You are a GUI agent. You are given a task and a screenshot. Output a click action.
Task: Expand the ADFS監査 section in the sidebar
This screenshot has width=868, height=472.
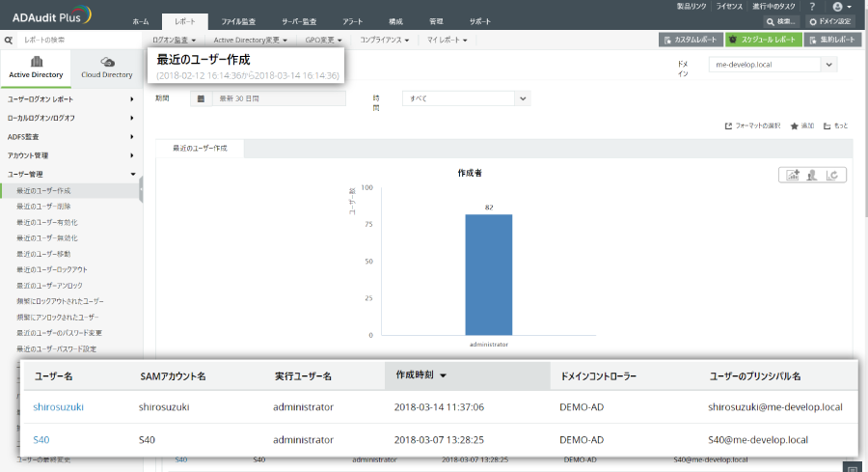71,136
